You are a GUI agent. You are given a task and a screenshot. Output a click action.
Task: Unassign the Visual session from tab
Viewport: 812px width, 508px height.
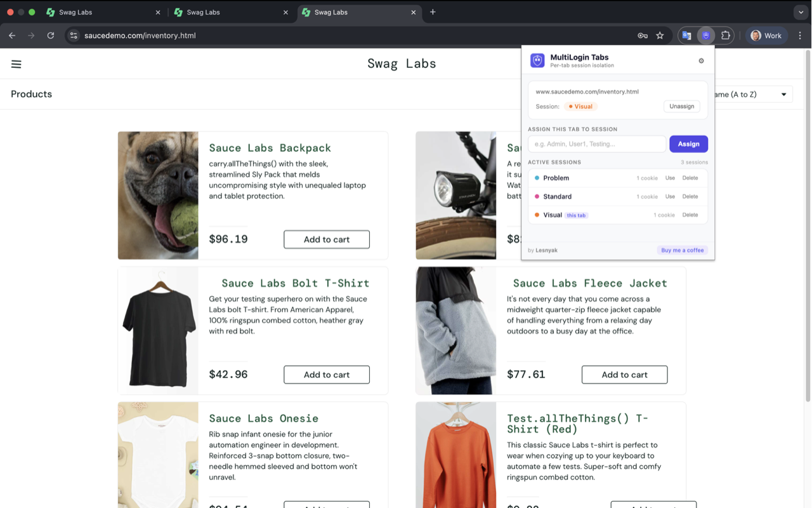[x=682, y=107]
